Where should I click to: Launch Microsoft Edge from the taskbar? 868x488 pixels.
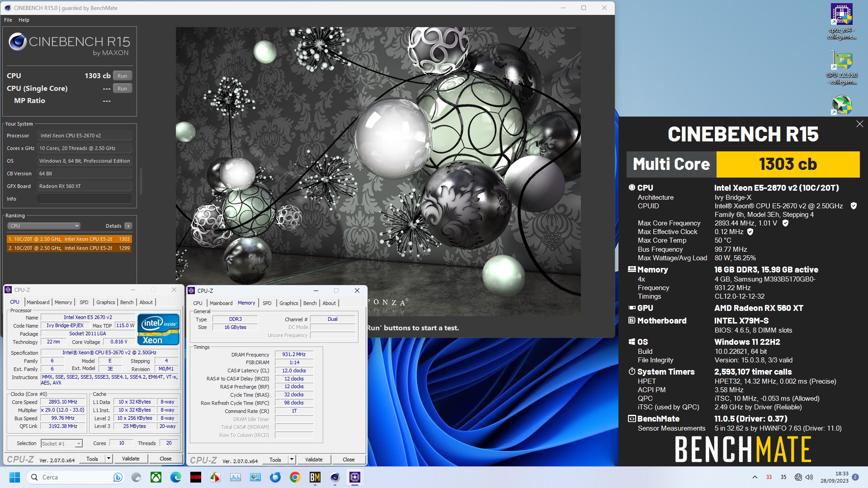[176, 477]
